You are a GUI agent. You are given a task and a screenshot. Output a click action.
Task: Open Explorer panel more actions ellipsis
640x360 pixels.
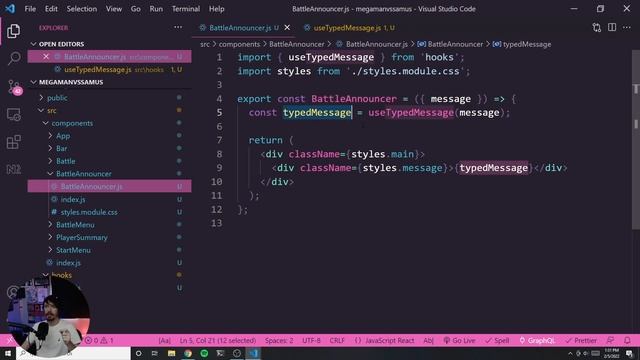[178, 27]
